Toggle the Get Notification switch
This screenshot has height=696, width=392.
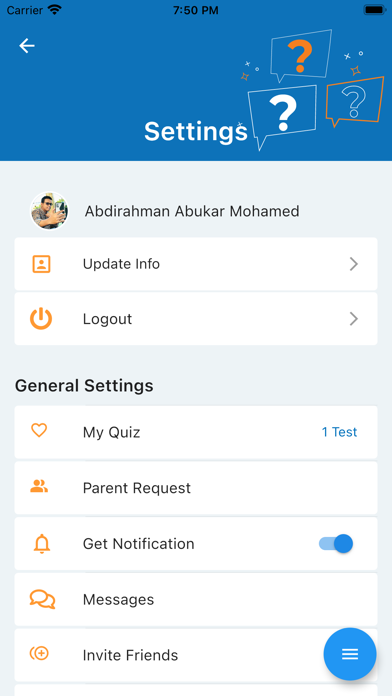pos(336,543)
